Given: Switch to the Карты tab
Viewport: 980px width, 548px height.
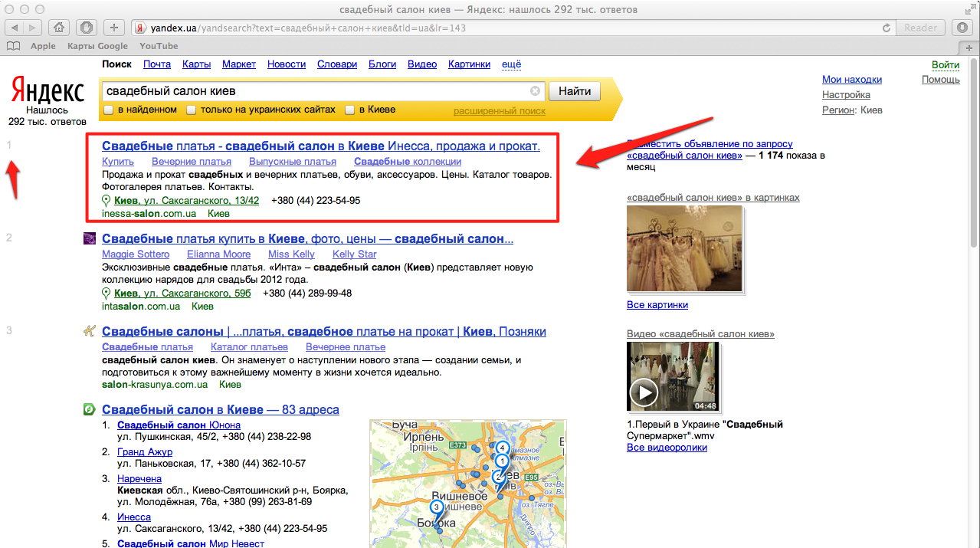Looking at the screenshot, I should pyautogui.click(x=197, y=64).
